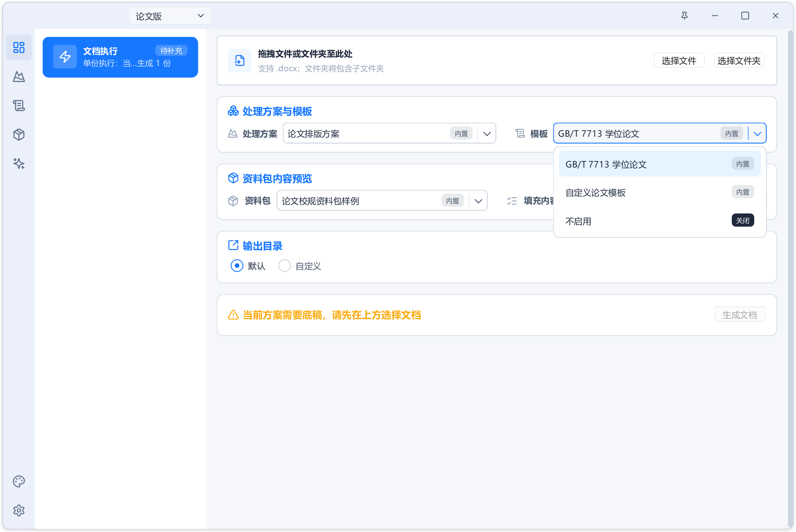
Task: Click the 处理方案与模板 section icon
Action: tap(233, 111)
